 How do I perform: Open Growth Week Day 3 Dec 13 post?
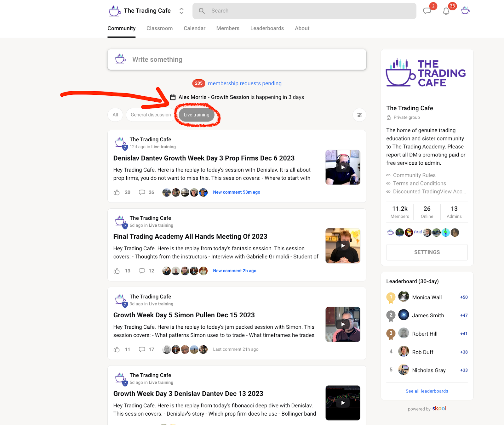tap(188, 394)
